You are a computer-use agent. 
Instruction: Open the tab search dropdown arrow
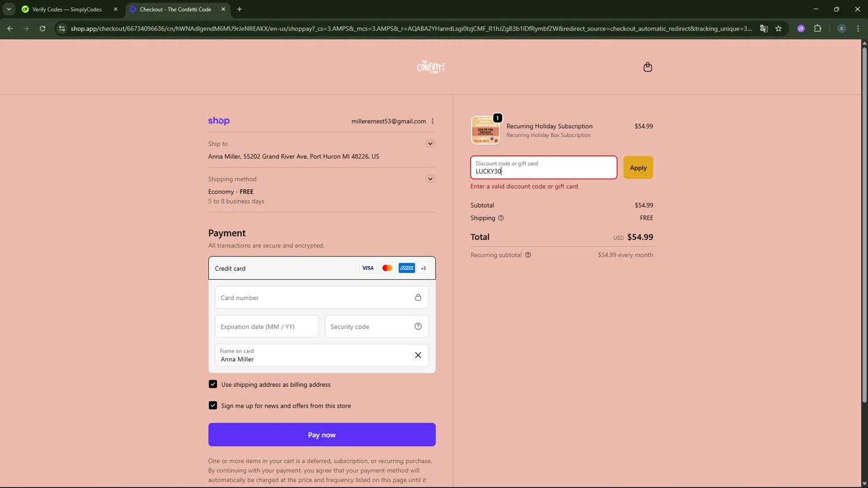9,9
